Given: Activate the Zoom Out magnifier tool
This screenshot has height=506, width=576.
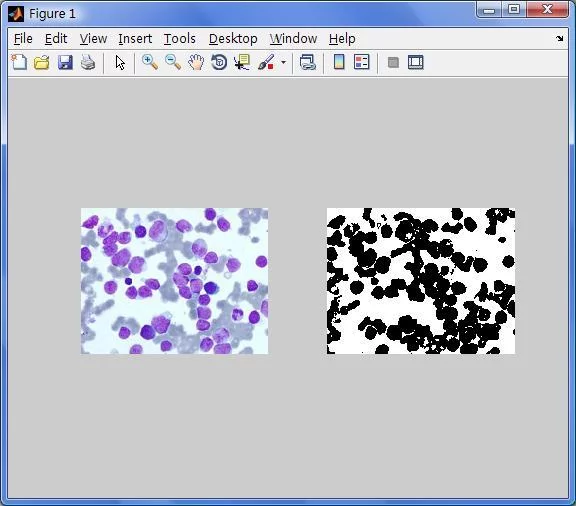Looking at the screenshot, I should coord(173,62).
